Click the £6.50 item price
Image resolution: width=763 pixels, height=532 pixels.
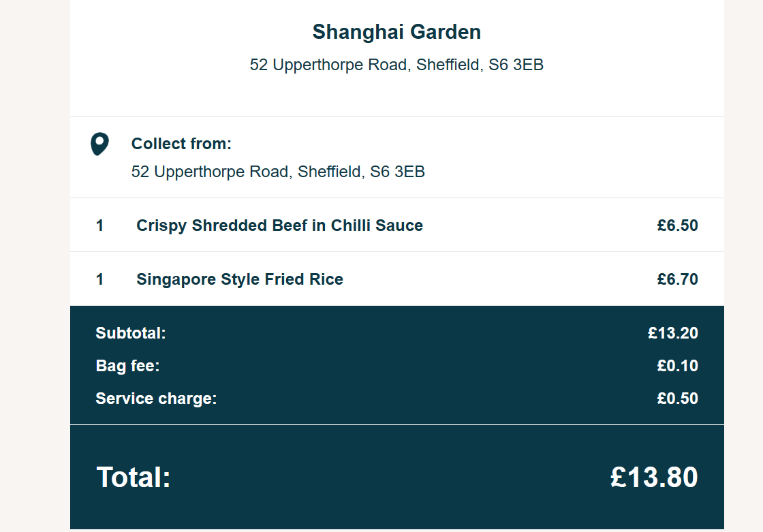click(x=677, y=225)
